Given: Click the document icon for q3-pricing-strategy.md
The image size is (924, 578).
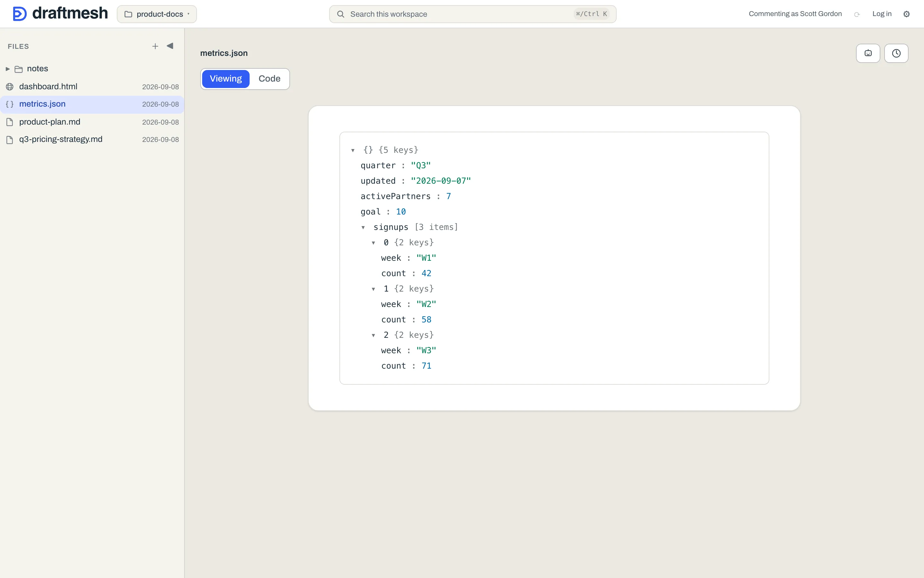Looking at the screenshot, I should click(10, 140).
